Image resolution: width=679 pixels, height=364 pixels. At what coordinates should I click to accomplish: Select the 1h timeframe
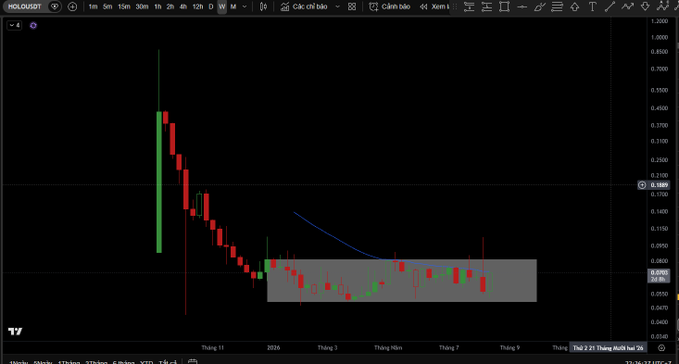[158, 6]
